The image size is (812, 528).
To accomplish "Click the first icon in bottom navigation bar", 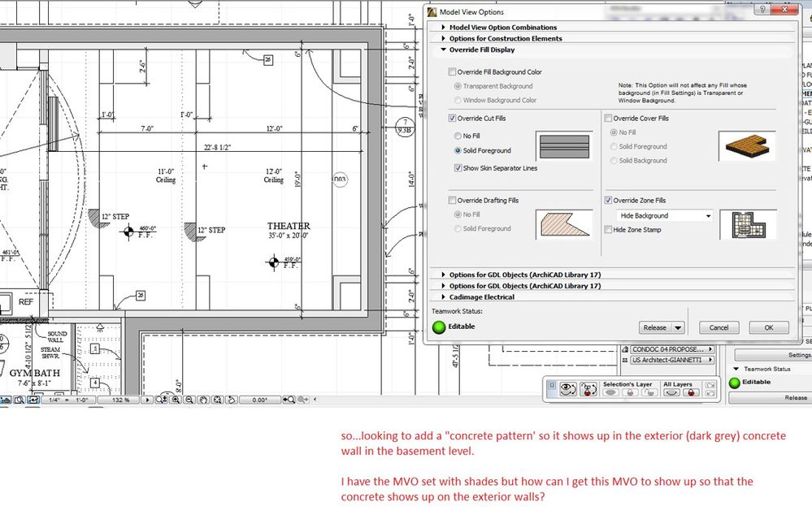I will click(x=6, y=400).
